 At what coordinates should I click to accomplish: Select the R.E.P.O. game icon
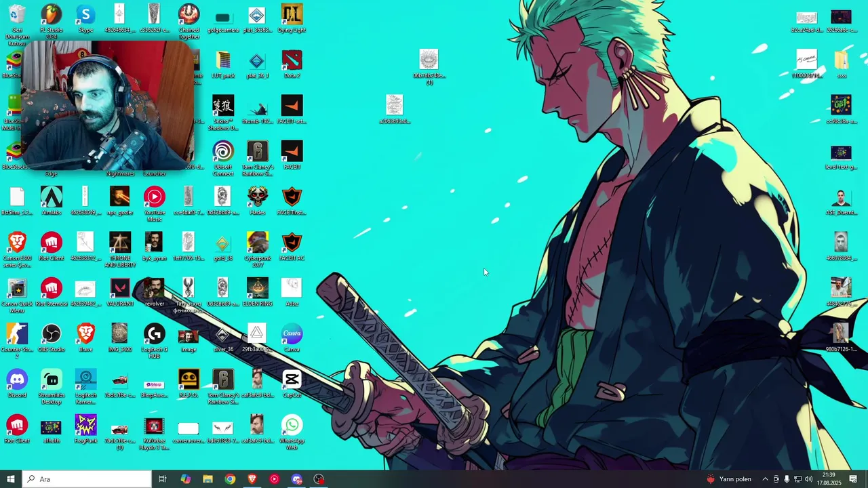189,383
